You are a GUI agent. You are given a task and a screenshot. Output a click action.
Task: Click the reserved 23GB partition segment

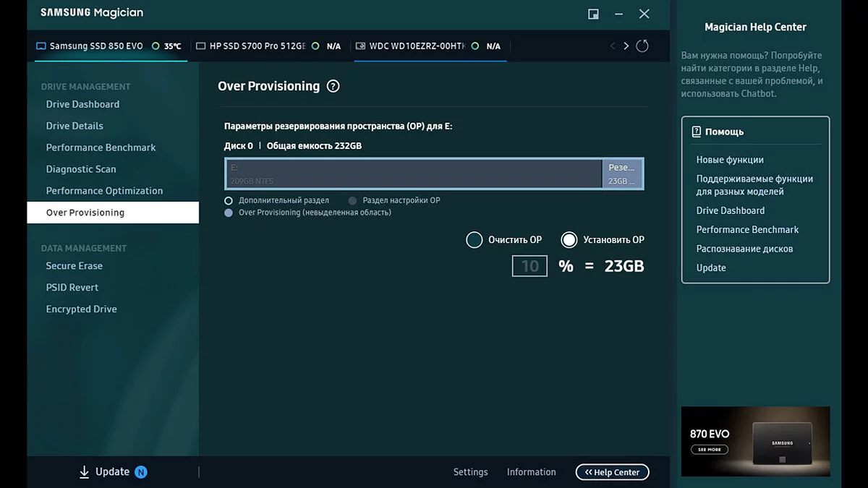pos(623,174)
